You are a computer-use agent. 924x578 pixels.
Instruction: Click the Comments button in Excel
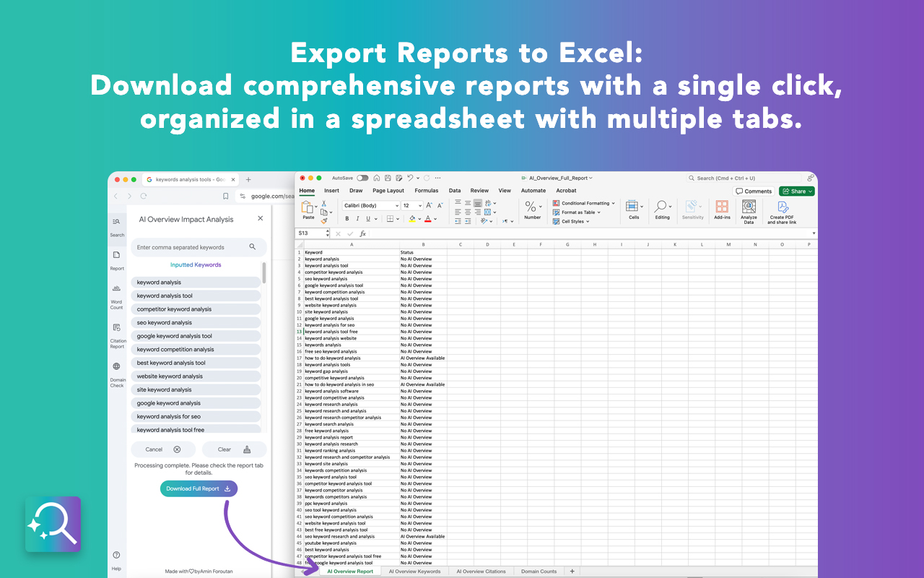click(754, 191)
